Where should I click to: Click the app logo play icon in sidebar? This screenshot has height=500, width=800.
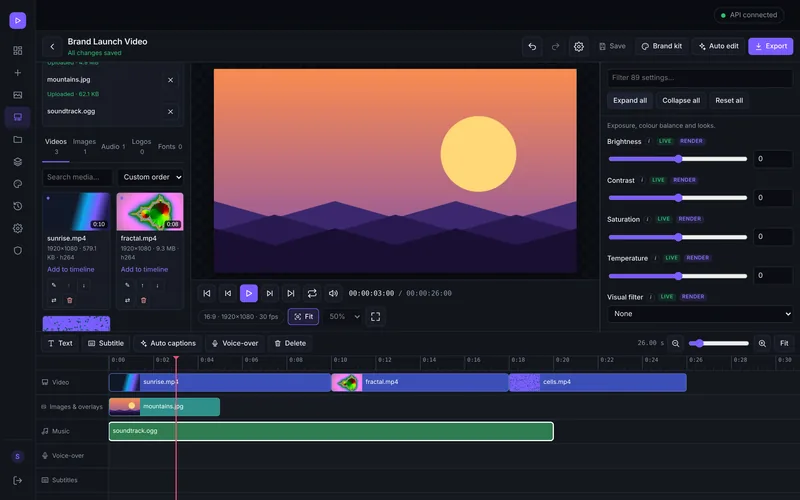(x=17, y=20)
